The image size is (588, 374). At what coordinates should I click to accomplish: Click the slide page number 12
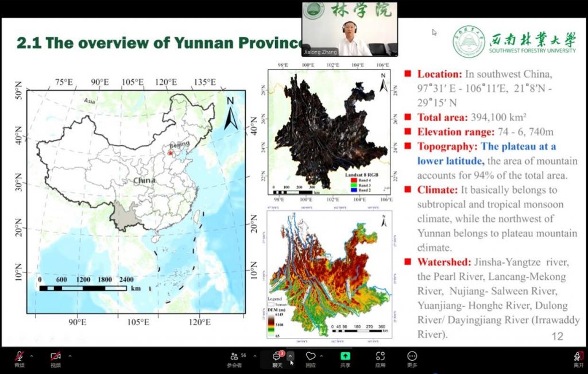pos(557,336)
